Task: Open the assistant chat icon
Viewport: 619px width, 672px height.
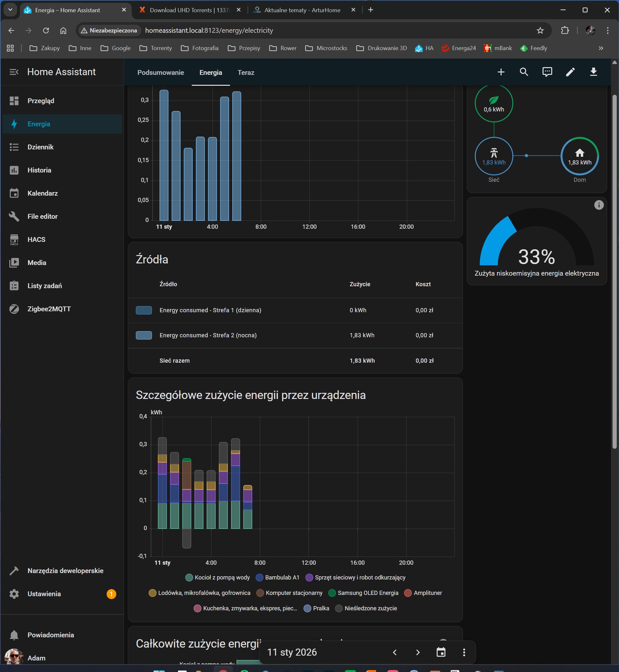Action: click(x=547, y=72)
